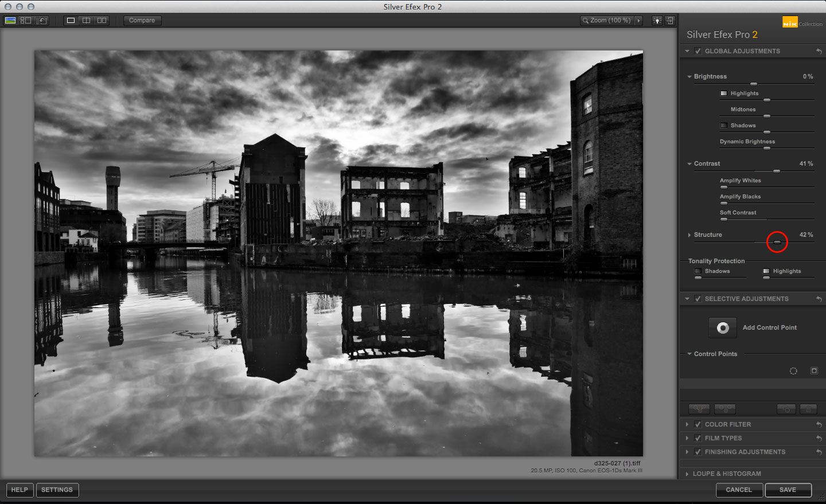The width and height of the screenshot is (826, 504).
Task: Click the Save button
Action: pos(788,490)
